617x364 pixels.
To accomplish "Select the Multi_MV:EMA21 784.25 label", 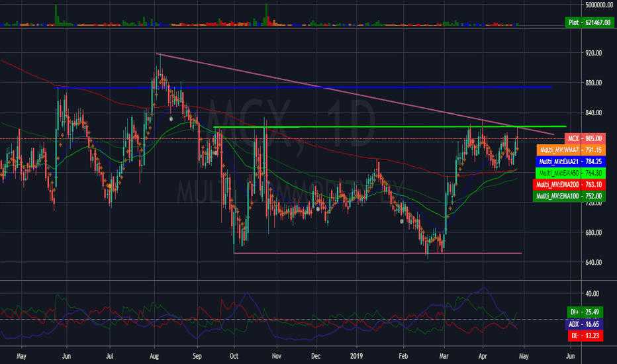I will pyautogui.click(x=571, y=161).
